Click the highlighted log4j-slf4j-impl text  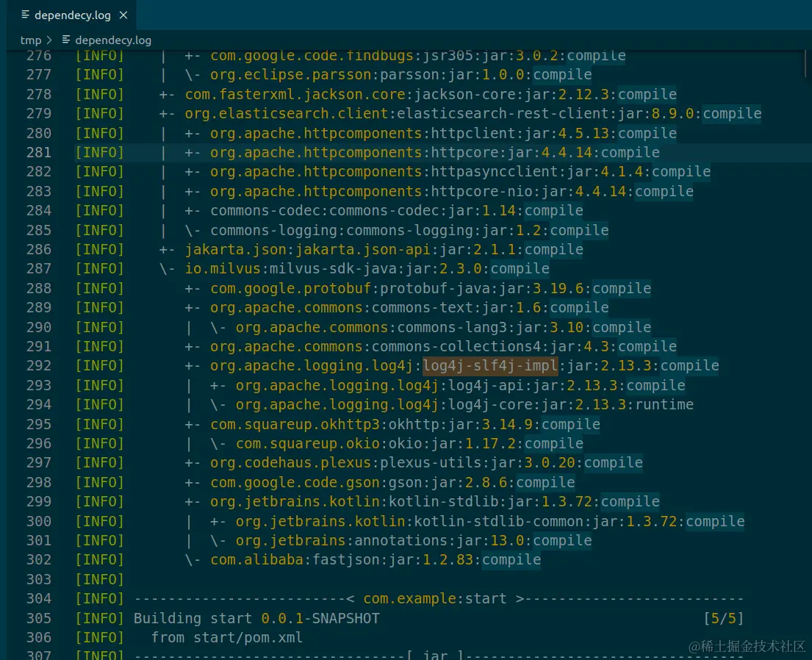(x=490, y=366)
